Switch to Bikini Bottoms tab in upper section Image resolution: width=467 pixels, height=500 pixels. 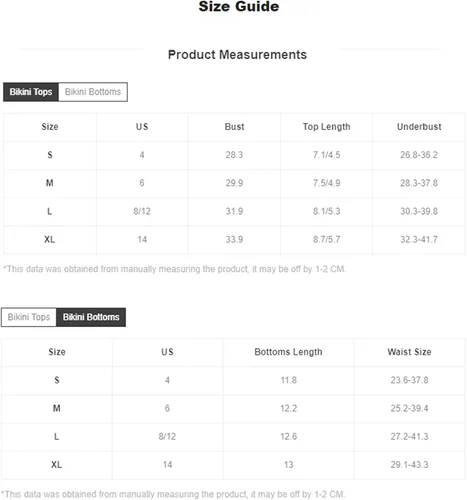[93, 92]
